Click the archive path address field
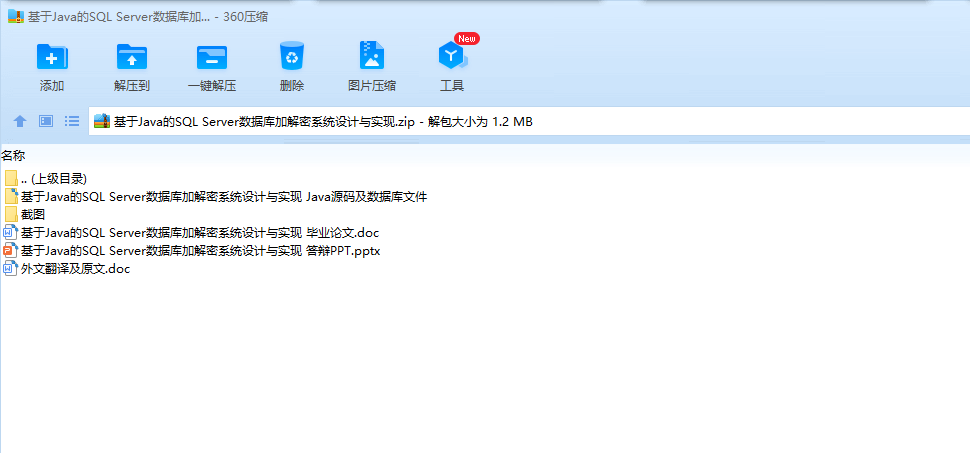970x453 pixels. coord(530,121)
